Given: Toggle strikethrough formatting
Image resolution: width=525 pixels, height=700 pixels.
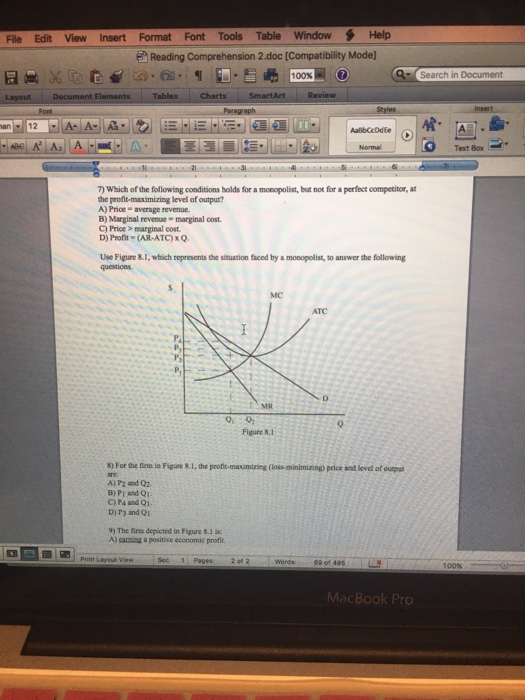Looking at the screenshot, I should click(x=17, y=146).
